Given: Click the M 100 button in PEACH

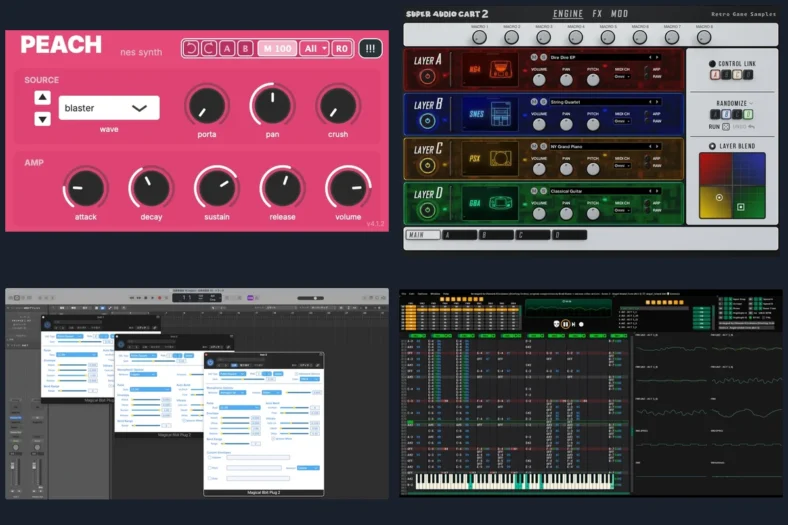Looking at the screenshot, I should [277, 48].
